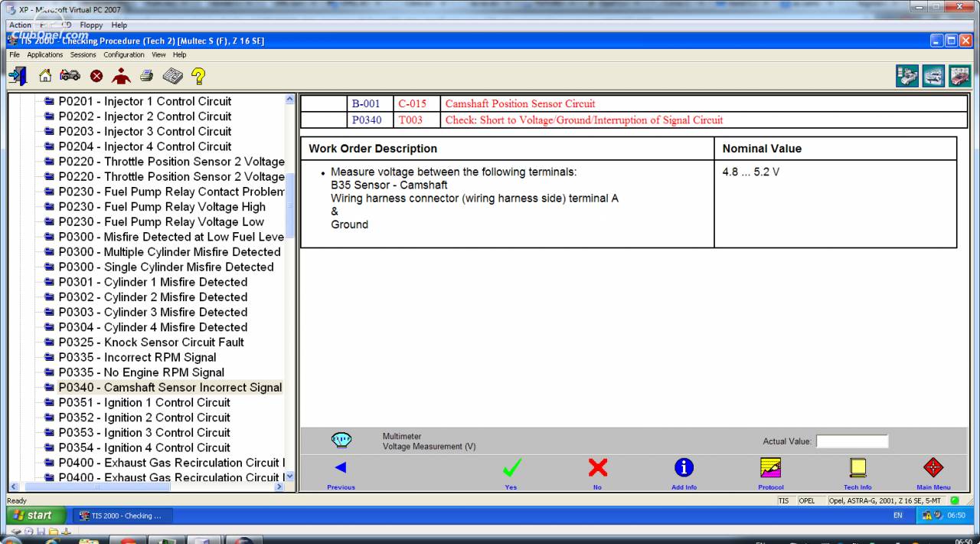Click the tree panel vertical scrollbar down arrow
Image resolution: width=980 pixels, height=544 pixels.
pyautogui.click(x=289, y=477)
